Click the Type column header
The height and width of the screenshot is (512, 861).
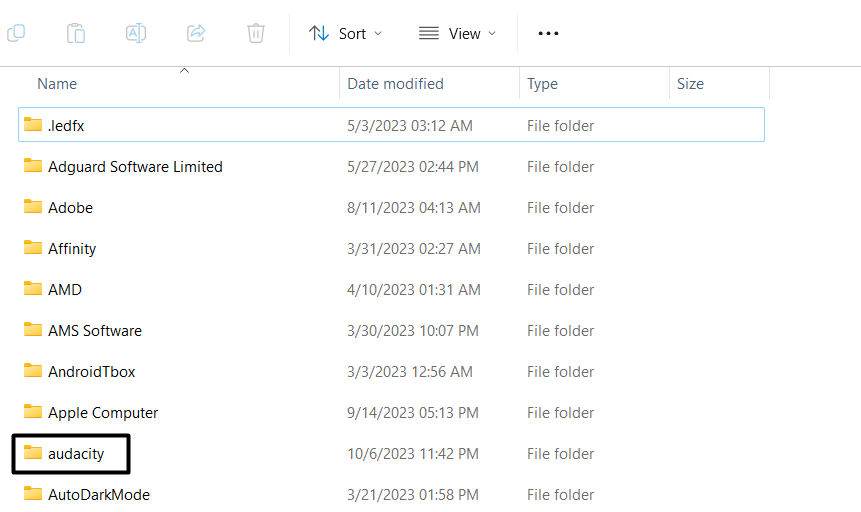tap(542, 84)
